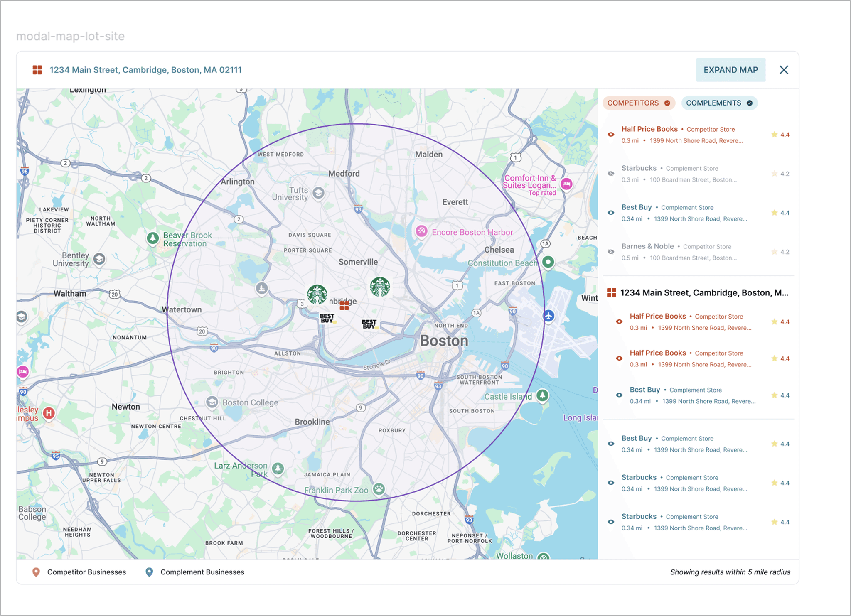Click the Encore Boston Harbor pink pin

tap(421, 231)
